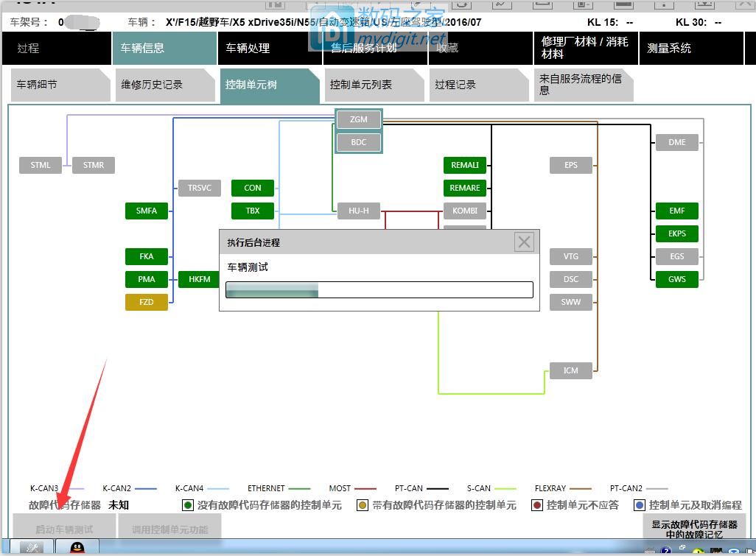Click the red legend marker for 控制单元不应答
Screen dimensions: 756x556
point(537,505)
